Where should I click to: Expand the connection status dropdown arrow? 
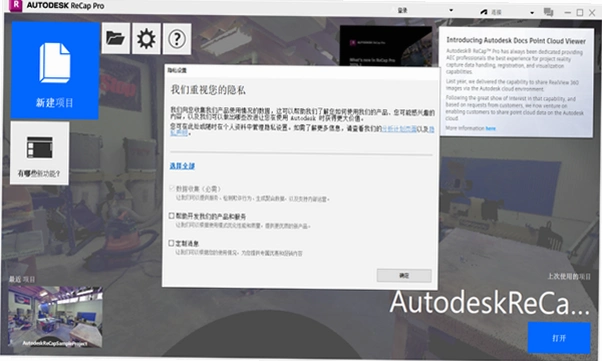pos(532,13)
